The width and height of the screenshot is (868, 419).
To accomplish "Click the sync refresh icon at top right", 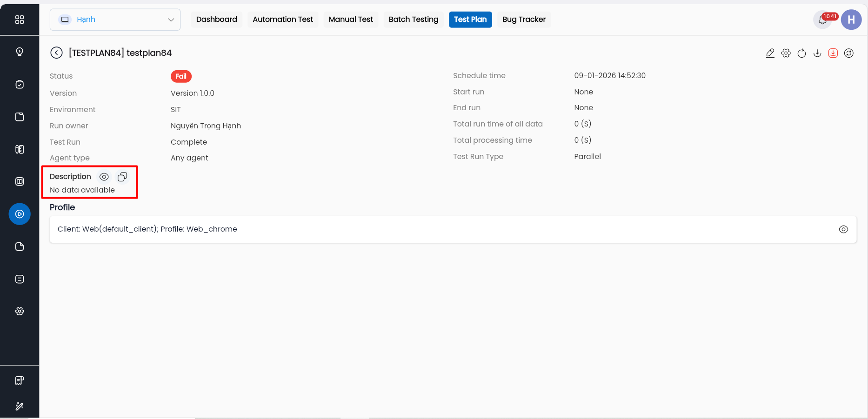I will pos(849,53).
